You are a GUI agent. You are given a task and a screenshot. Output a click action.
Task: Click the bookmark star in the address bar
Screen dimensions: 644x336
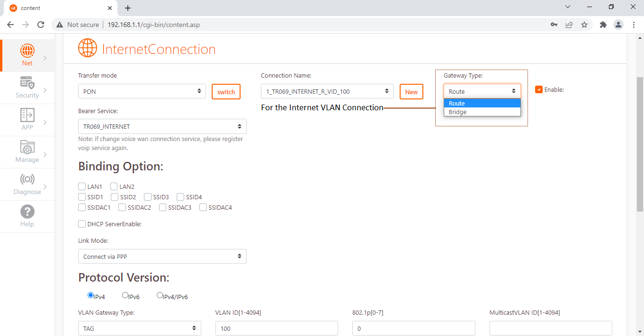[x=584, y=25]
